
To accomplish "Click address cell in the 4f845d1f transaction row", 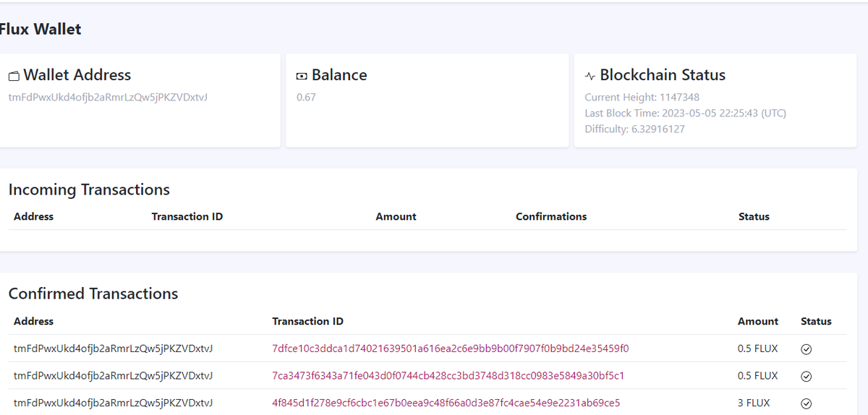I will (113, 403).
